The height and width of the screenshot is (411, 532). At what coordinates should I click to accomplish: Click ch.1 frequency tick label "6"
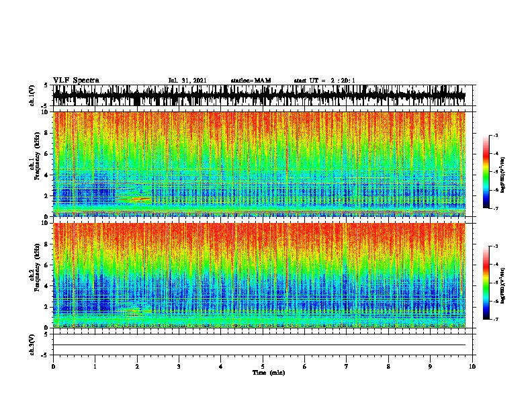(x=47, y=154)
